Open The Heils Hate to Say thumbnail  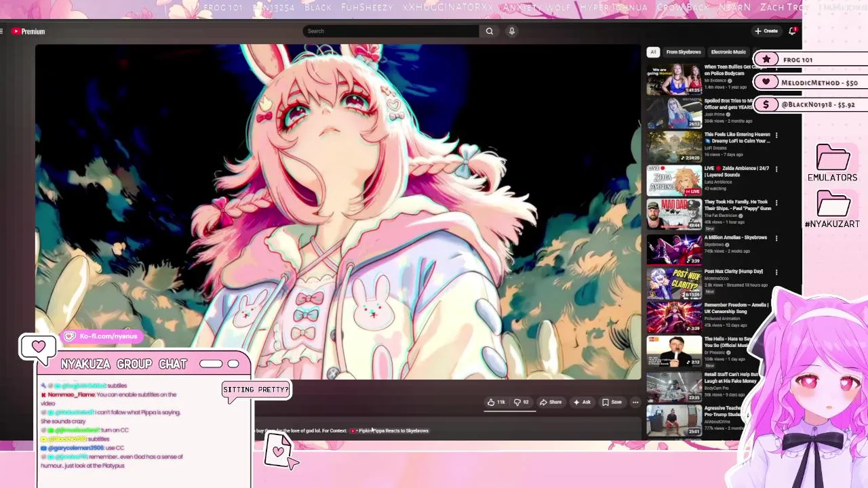point(674,351)
